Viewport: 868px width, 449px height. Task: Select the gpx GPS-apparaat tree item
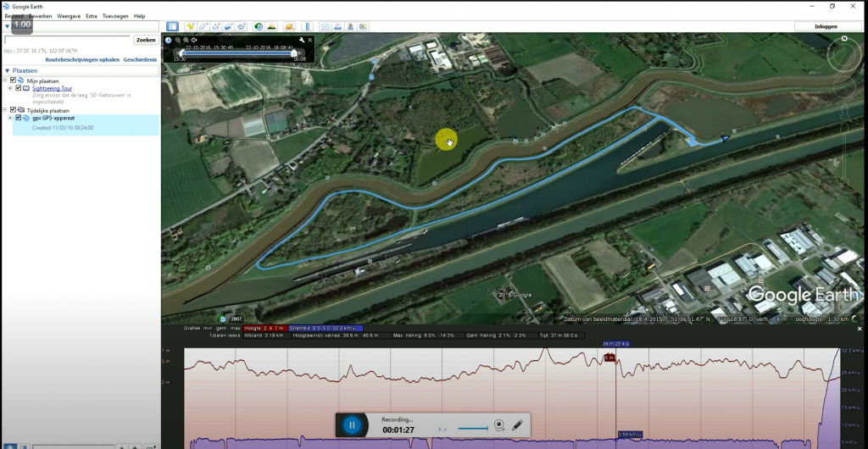(x=53, y=118)
